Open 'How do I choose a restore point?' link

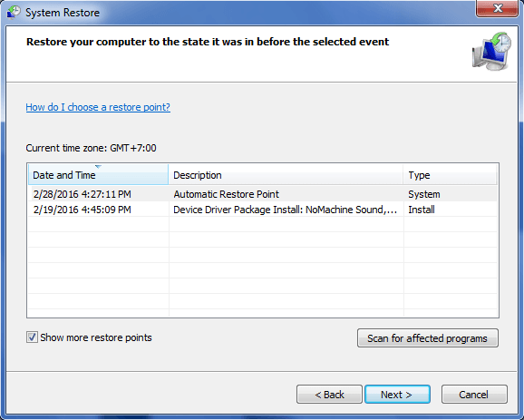[98, 107]
